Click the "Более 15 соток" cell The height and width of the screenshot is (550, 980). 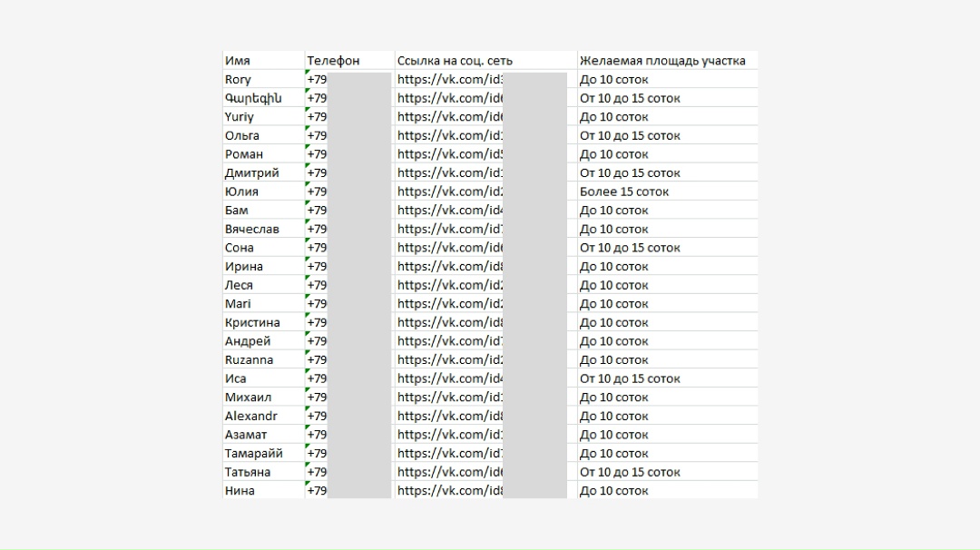[624, 192]
